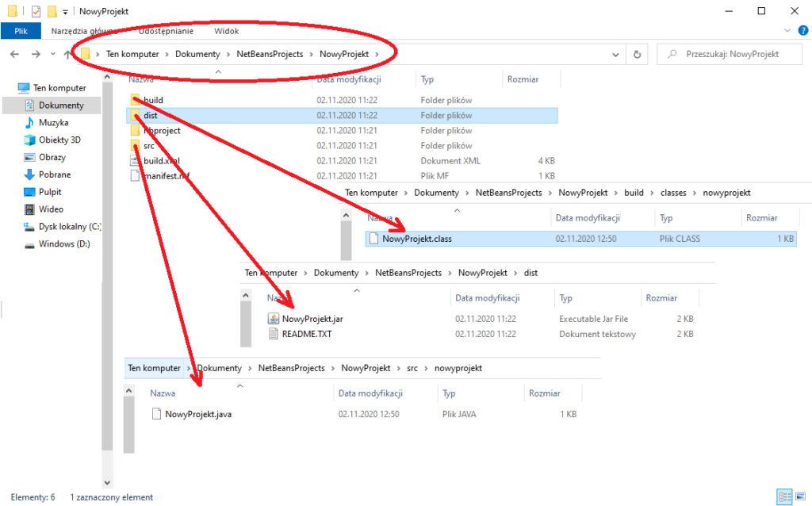Switch to details view icon
Screen dimensions: 812x506
[785, 497]
